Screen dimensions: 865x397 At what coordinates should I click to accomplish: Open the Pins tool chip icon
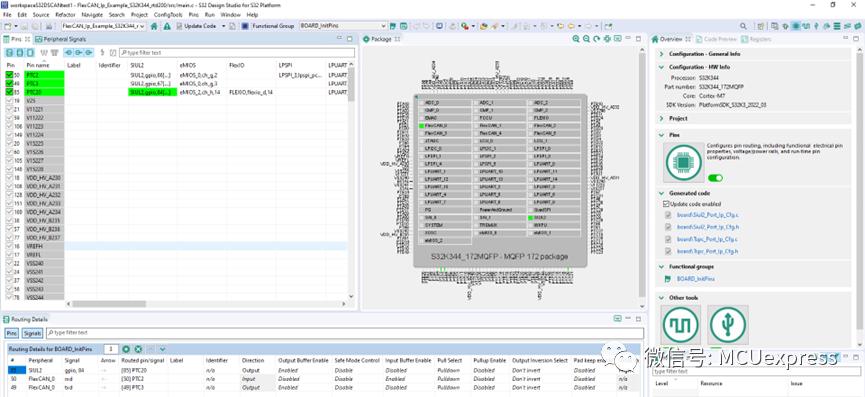[684, 163]
